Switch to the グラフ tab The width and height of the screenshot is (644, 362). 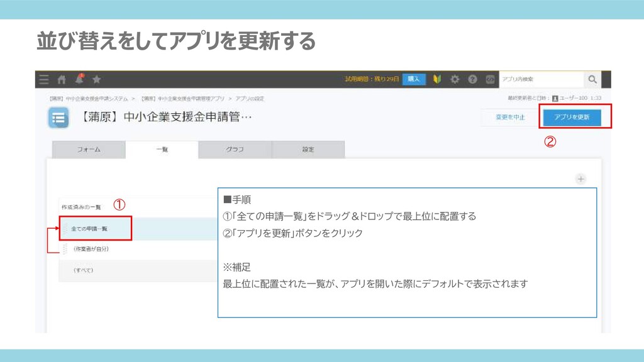[x=235, y=150]
